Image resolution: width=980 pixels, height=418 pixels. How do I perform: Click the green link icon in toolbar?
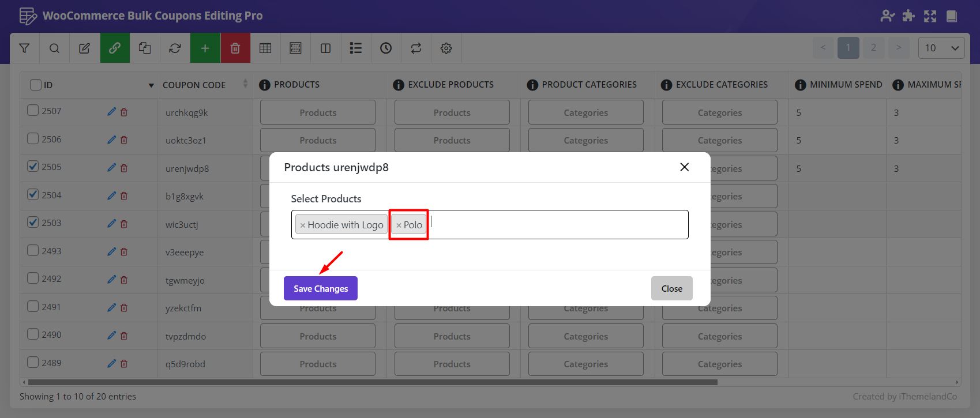[x=115, y=48]
